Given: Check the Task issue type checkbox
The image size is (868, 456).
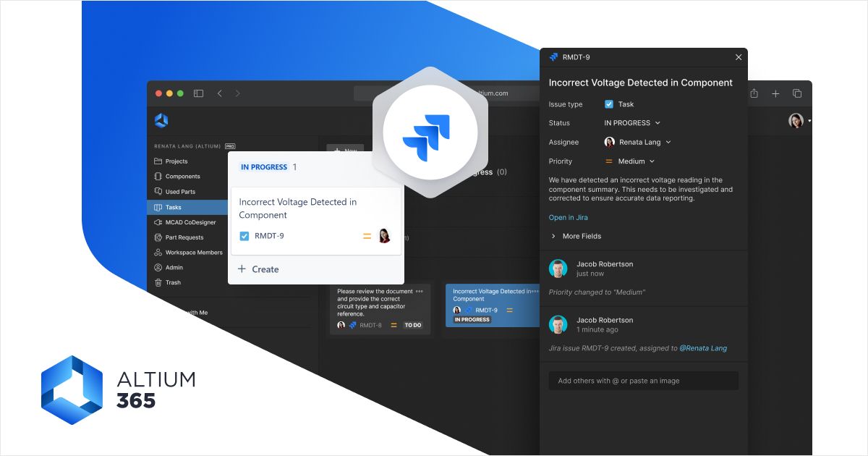Looking at the screenshot, I should pyautogui.click(x=608, y=104).
